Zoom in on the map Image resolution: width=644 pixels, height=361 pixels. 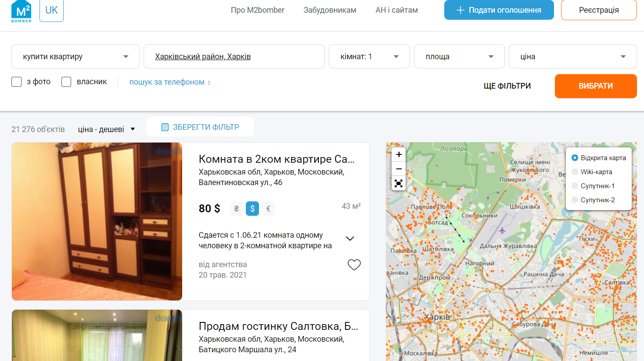coord(399,154)
